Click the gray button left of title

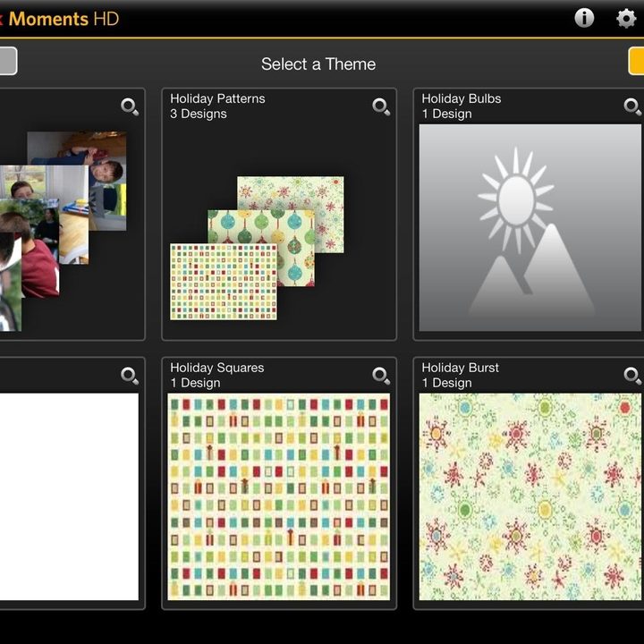coord(8,61)
